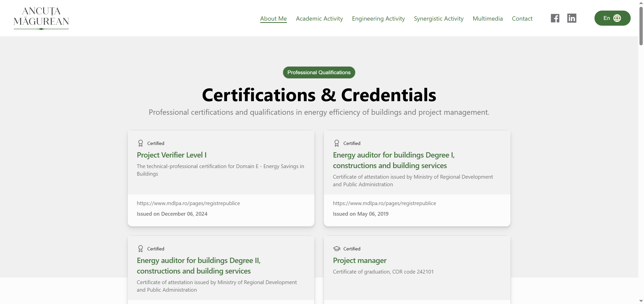The width and height of the screenshot is (644, 304).
Task: Click the award ribbon icon on Project Verifier card
Action: [x=140, y=143]
